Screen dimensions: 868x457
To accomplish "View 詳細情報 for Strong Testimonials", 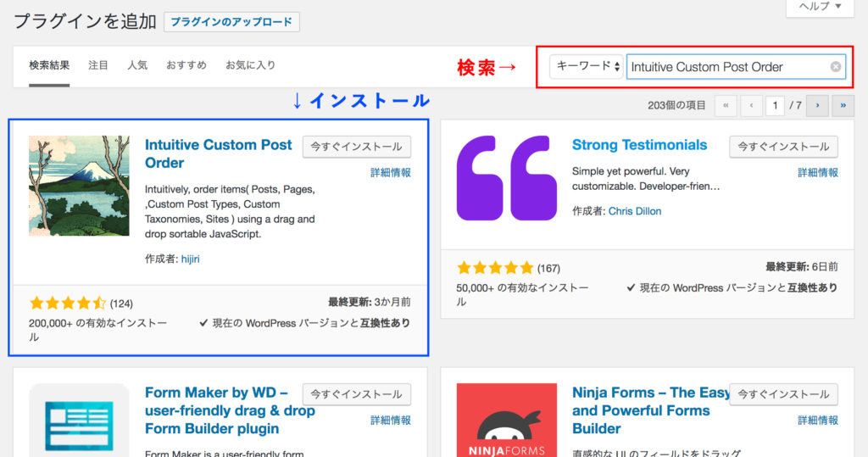I will click(x=818, y=173).
